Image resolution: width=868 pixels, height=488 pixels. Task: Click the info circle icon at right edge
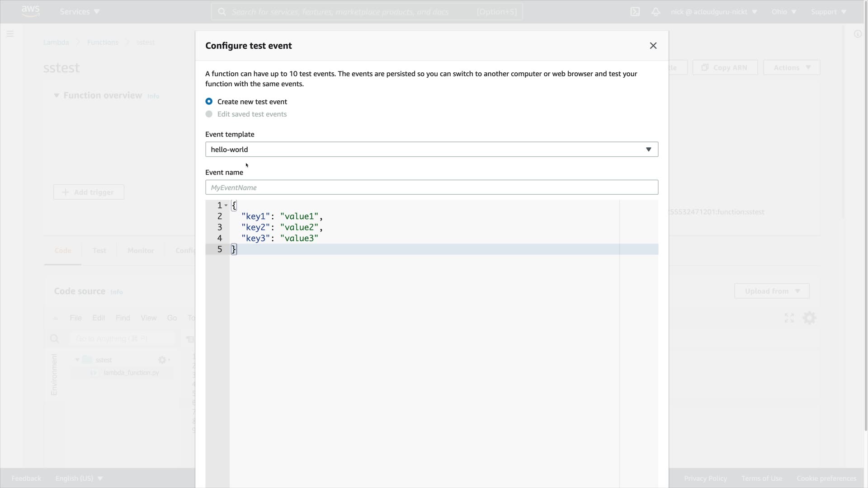(x=857, y=34)
